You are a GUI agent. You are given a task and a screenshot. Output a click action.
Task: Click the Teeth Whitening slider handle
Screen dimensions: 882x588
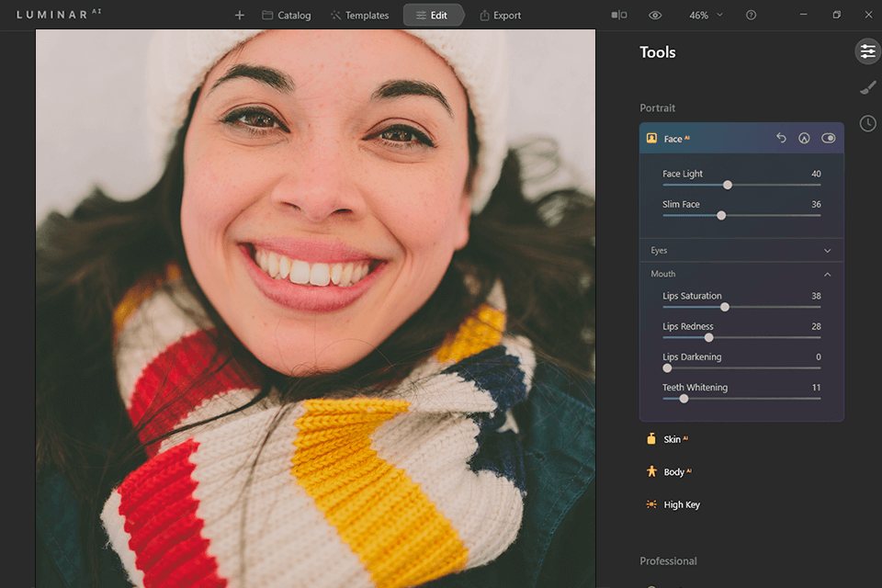684,399
